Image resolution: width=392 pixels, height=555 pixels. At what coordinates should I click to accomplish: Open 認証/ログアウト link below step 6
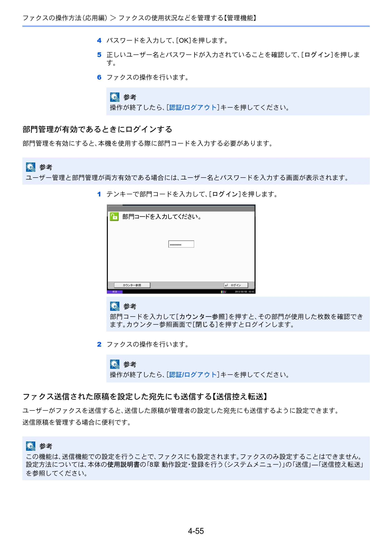point(193,107)
